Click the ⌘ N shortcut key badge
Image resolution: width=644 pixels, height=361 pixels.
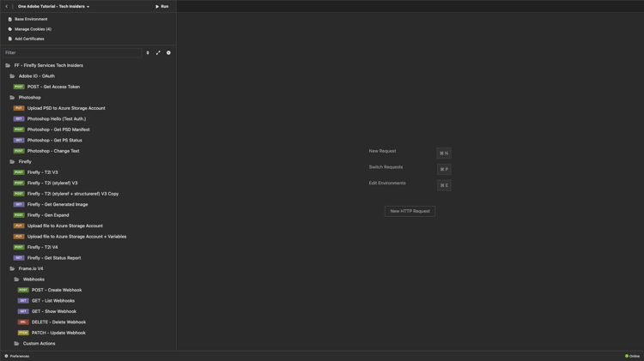pos(444,153)
